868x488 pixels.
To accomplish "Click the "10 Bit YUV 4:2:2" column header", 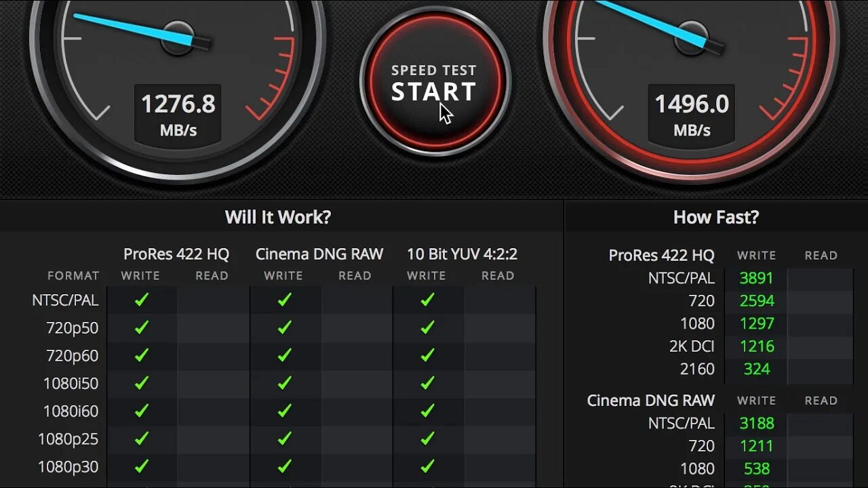I will tap(462, 254).
